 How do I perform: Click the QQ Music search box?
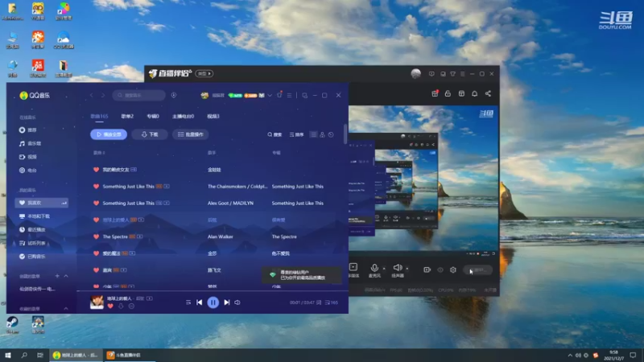point(138,95)
